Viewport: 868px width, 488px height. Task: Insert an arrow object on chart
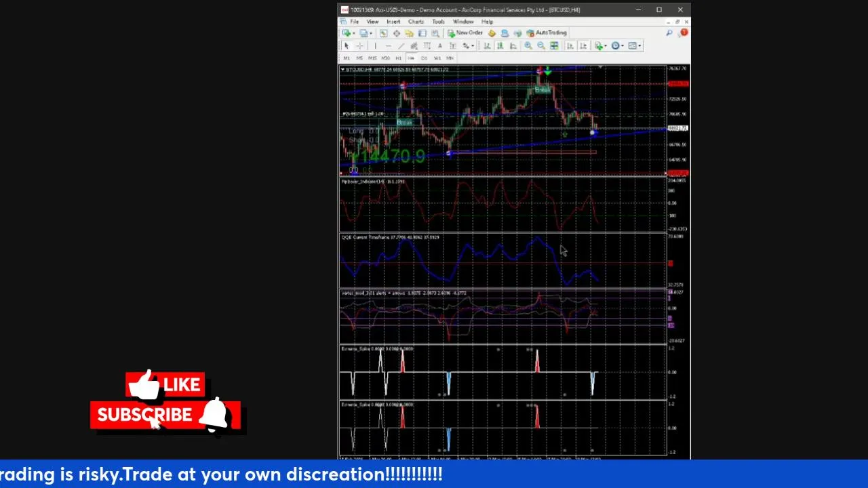point(466,45)
